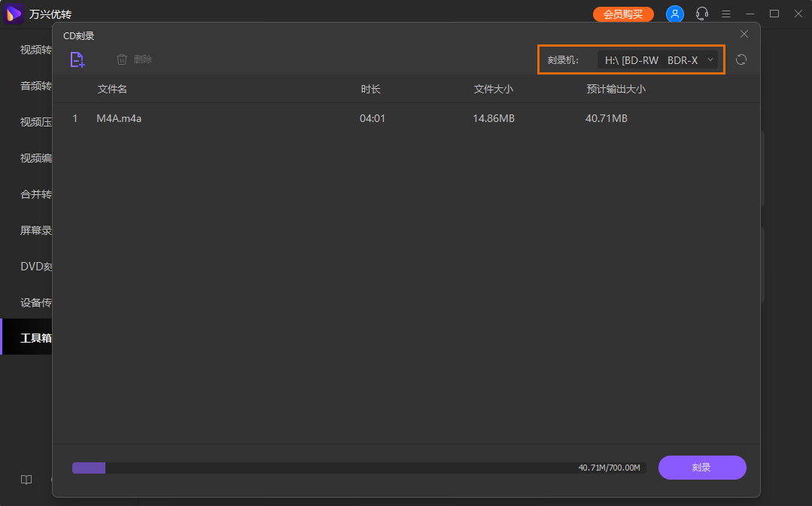Close the CD刻录 dialog
This screenshot has width=812, height=506.
pyautogui.click(x=744, y=34)
